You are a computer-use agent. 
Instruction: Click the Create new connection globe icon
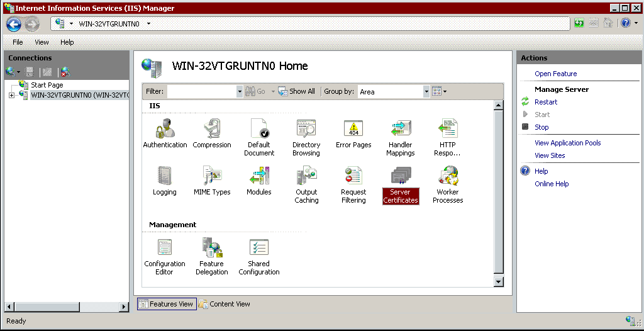[10, 72]
